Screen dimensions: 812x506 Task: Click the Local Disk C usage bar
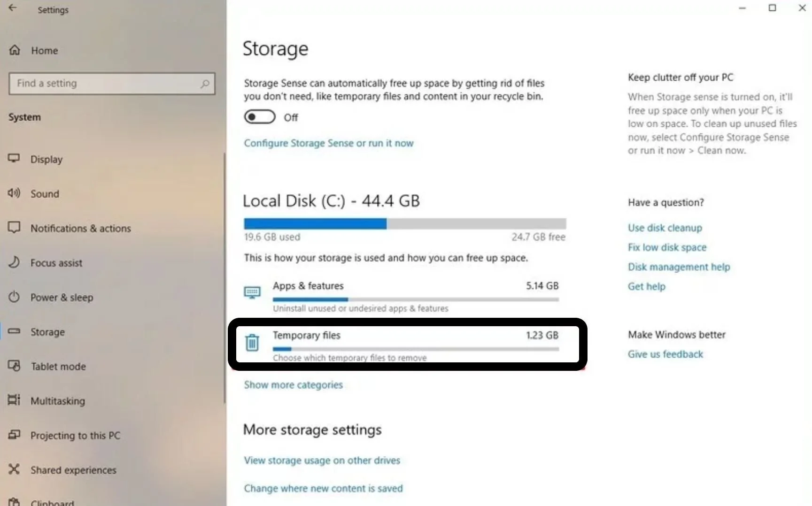click(x=405, y=223)
